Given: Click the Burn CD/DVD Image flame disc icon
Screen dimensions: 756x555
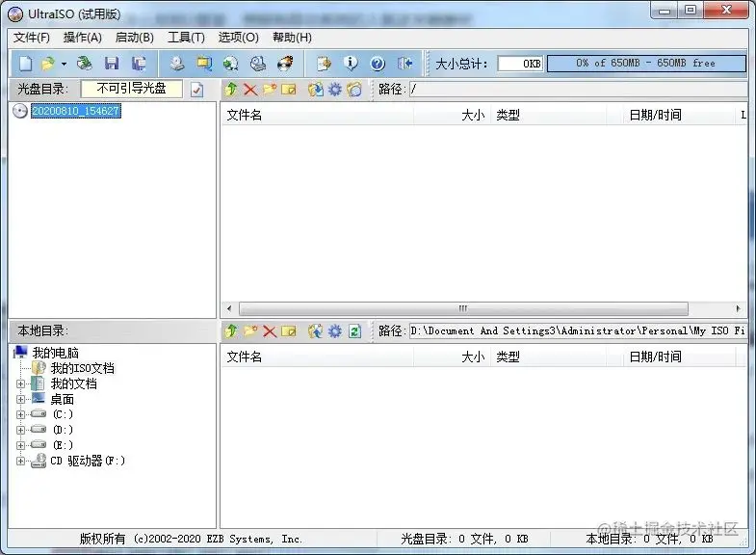Looking at the screenshot, I should point(285,64).
